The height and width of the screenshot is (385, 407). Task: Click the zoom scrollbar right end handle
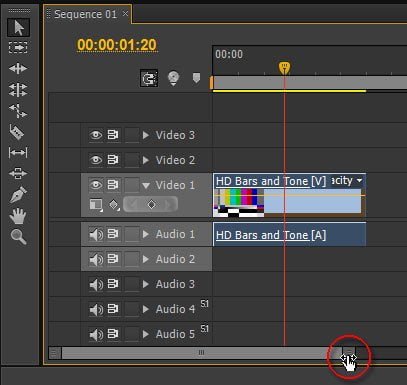coord(349,353)
